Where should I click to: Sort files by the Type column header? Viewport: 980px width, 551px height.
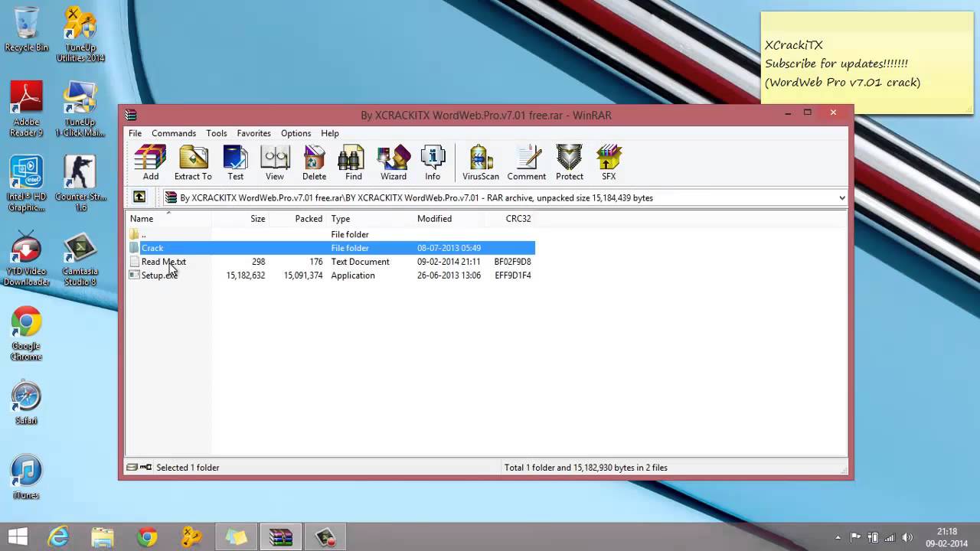(x=370, y=219)
